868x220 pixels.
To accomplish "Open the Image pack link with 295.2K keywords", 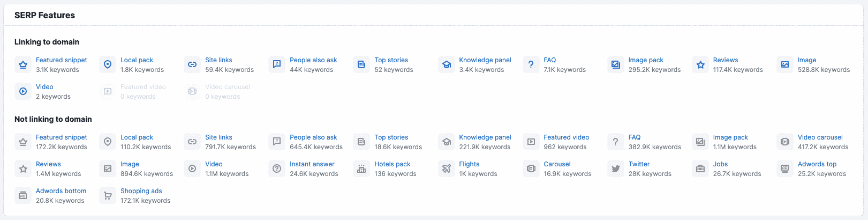I will 646,60.
